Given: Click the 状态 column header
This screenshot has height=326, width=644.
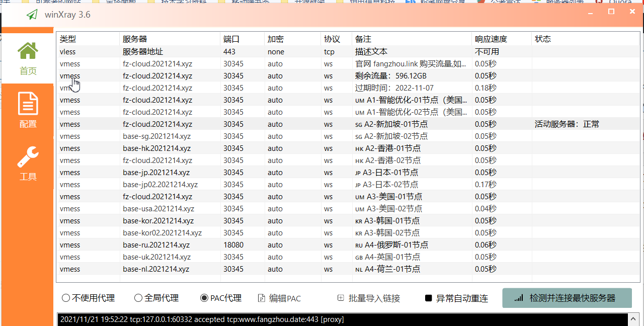Looking at the screenshot, I should pos(543,39).
